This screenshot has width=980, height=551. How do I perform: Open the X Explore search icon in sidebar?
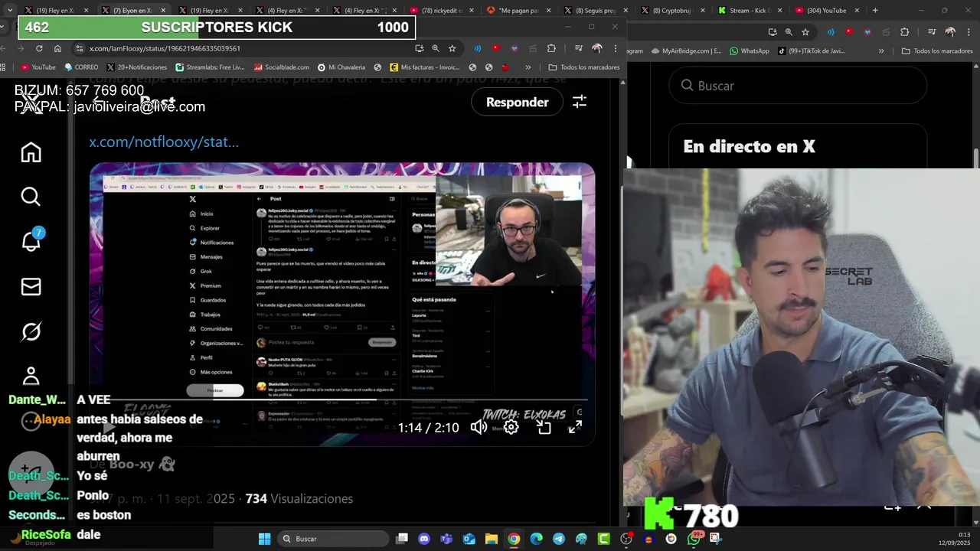[x=31, y=197]
